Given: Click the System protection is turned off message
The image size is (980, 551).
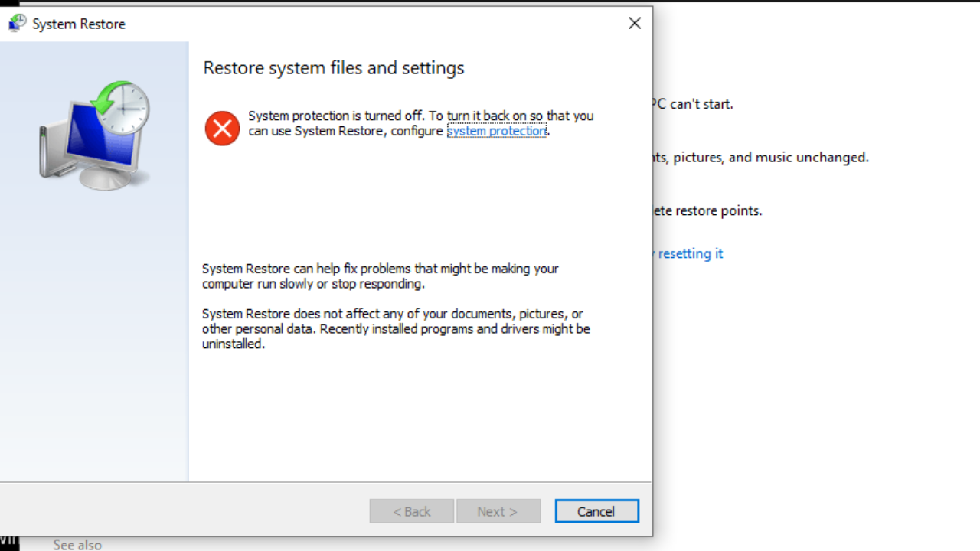Looking at the screenshot, I should click(x=421, y=123).
